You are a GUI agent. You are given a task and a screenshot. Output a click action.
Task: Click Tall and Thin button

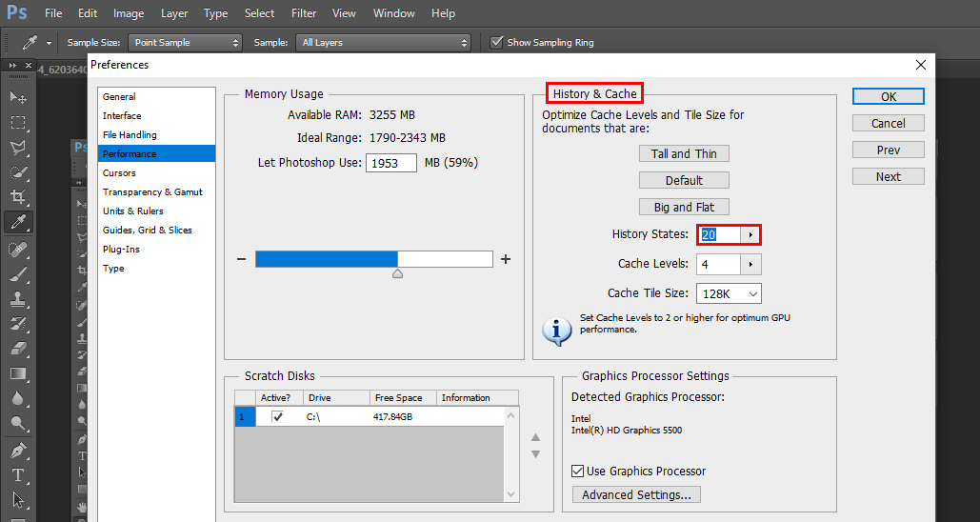click(x=684, y=153)
